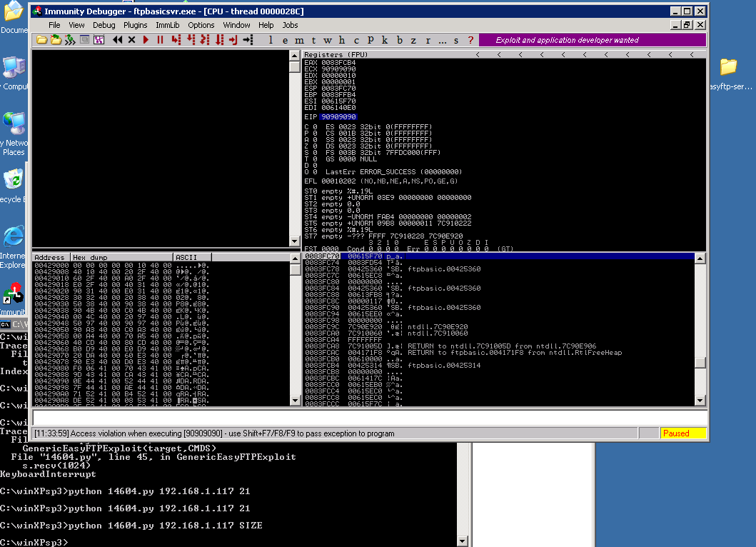Close the debugged program with X icon

[131, 40]
